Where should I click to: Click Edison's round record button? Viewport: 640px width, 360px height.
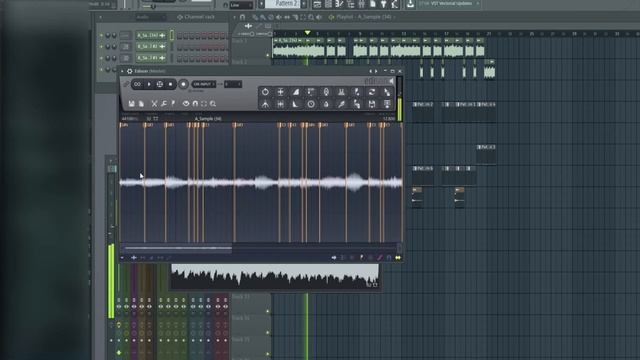183,84
